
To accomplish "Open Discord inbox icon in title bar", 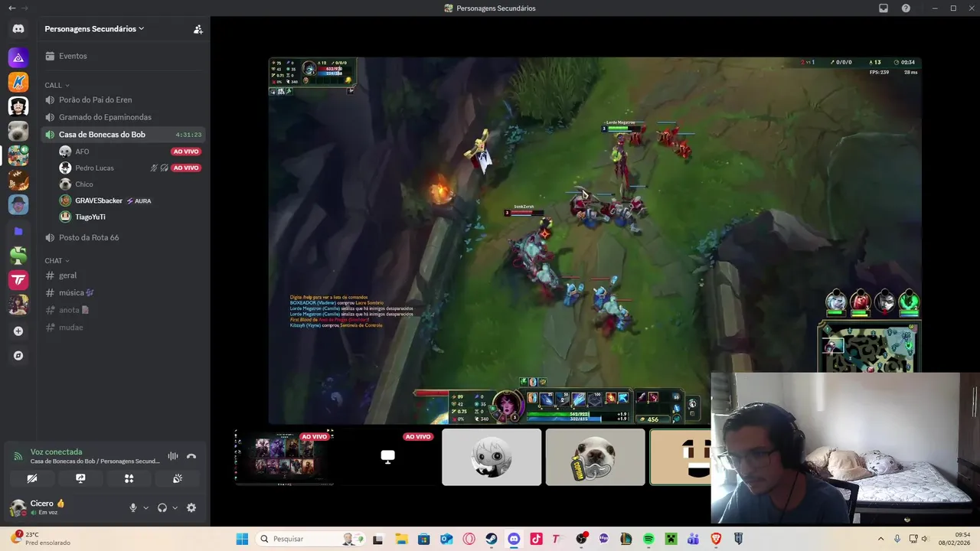I will tap(884, 8).
